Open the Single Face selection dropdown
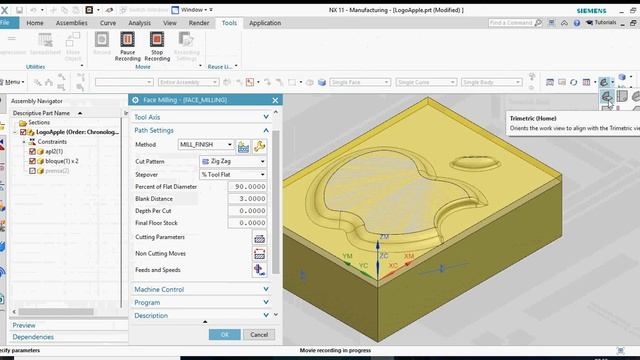Screen dimensions: 640x360 pyautogui.click(x=360, y=82)
